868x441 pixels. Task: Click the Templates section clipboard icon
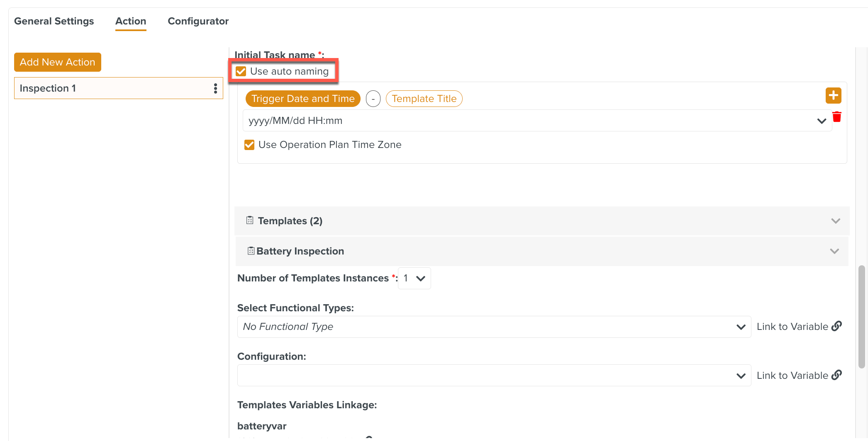click(x=250, y=220)
